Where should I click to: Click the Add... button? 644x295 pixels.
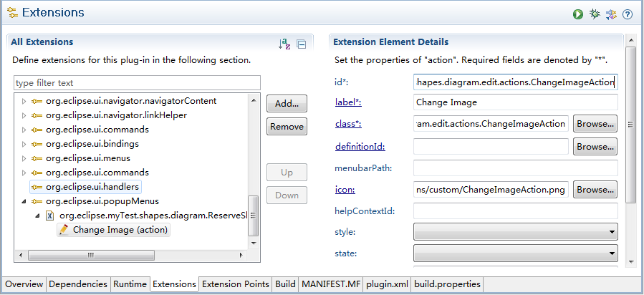(x=287, y=104)
